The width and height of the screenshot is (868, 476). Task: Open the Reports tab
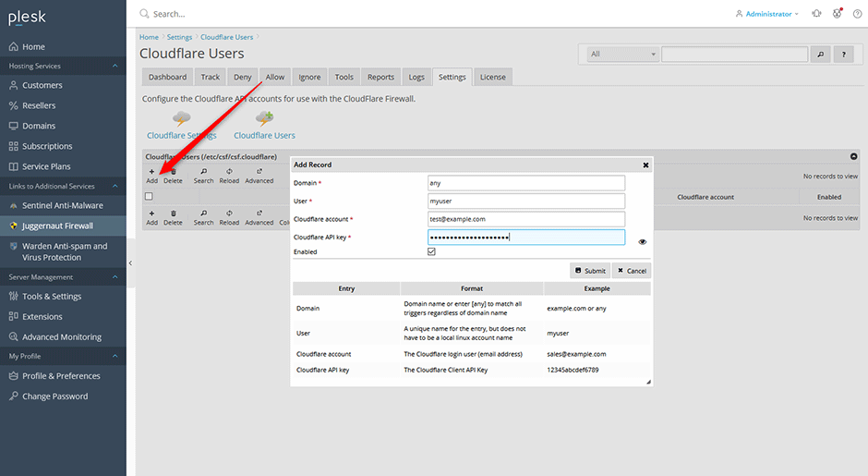click(380, 77)
